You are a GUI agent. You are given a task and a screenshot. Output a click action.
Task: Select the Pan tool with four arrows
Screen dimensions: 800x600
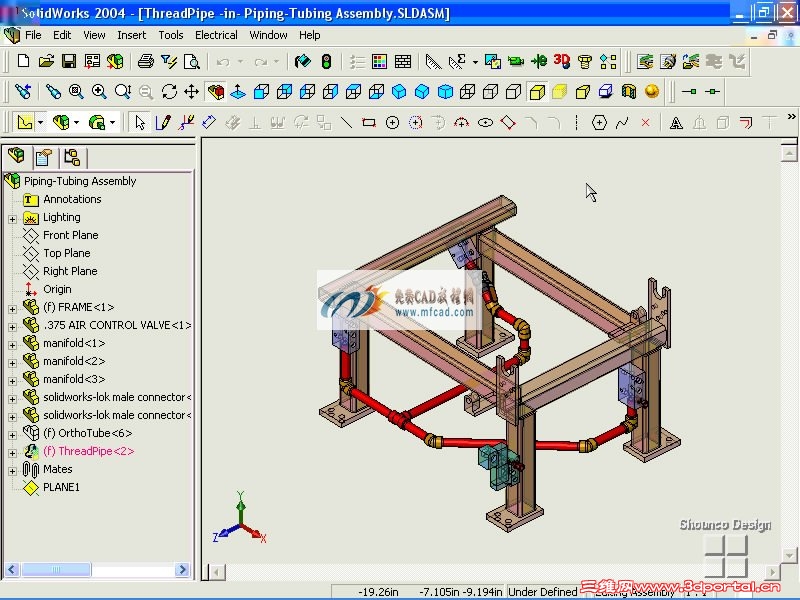[x=191, y=92]
